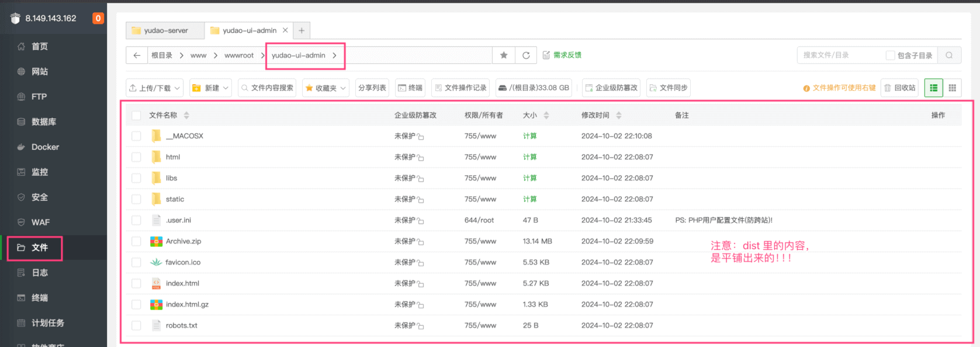Viewport: 980px width, 347px height.
Task: Select the Archive.zip row checkbox
Action: [x=136, y=241]
